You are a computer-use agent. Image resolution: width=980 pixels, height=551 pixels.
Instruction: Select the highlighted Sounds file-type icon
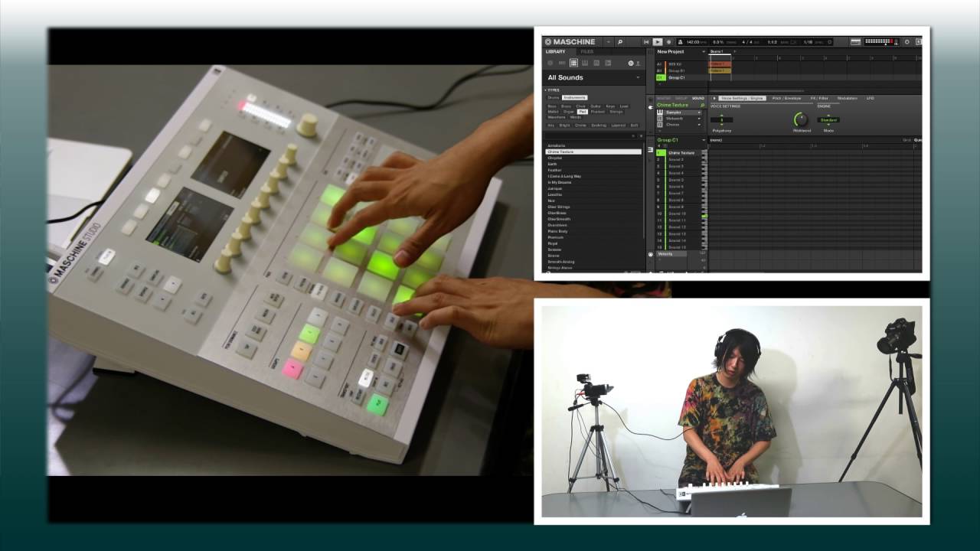(x=573, y=63)
